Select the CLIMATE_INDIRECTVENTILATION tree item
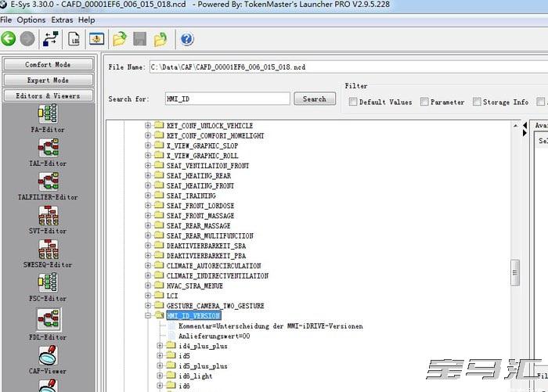The image size is (548, 392). coord(218,275)
